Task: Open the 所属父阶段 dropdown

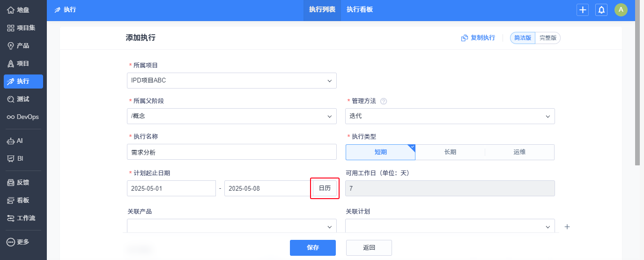Action: (231, 116)
